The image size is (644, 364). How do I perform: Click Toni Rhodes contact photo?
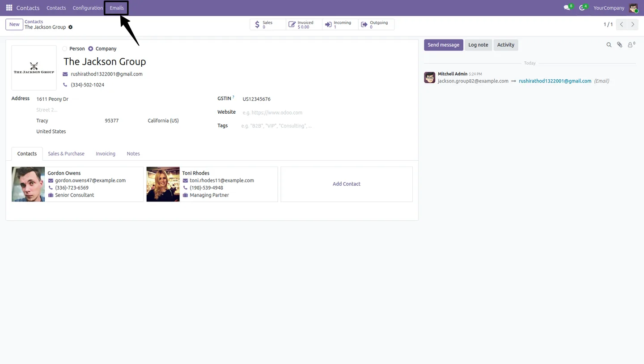coord(163,184)
